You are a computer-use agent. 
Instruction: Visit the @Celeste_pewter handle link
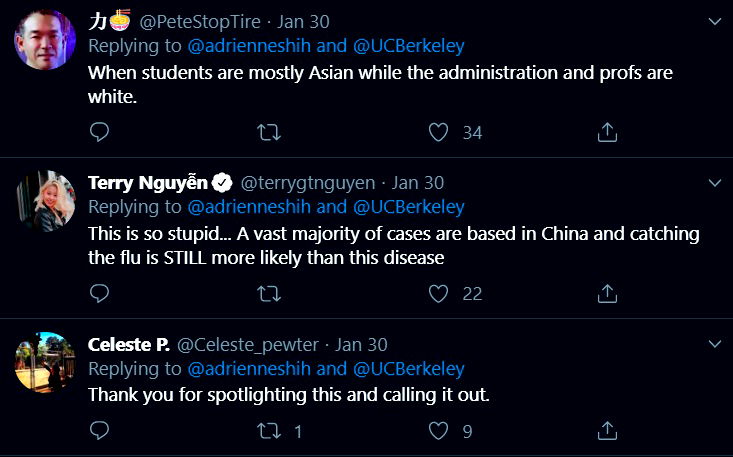pyautogui.click(x=247, y=345)
